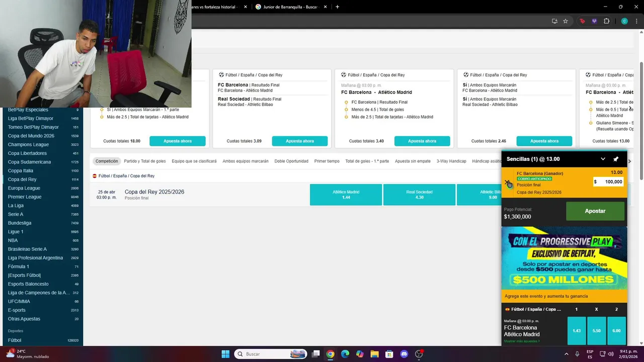Open Microsoft Store from taskbar
The width and height of the screenshot is (644, 362).
point(389,354)
